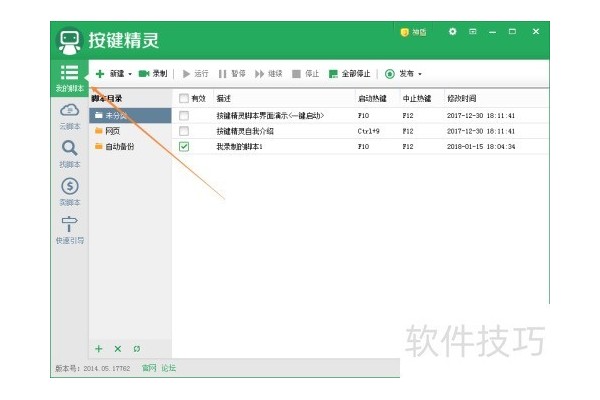This screenshot has height=400, width=600.
Task: Pause the script with 暂停
Action: coord(232,73)
